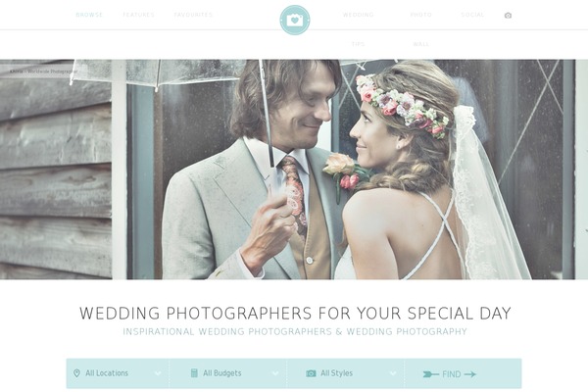Expand the All Locations chevron
588x392 pixels.
click(158, 373)
